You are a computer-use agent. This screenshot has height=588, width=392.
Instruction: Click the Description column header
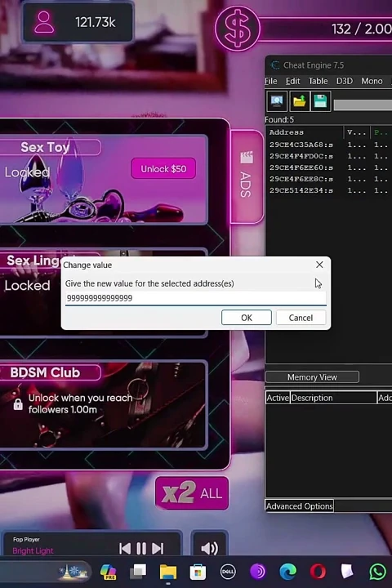tap(333, 398)
